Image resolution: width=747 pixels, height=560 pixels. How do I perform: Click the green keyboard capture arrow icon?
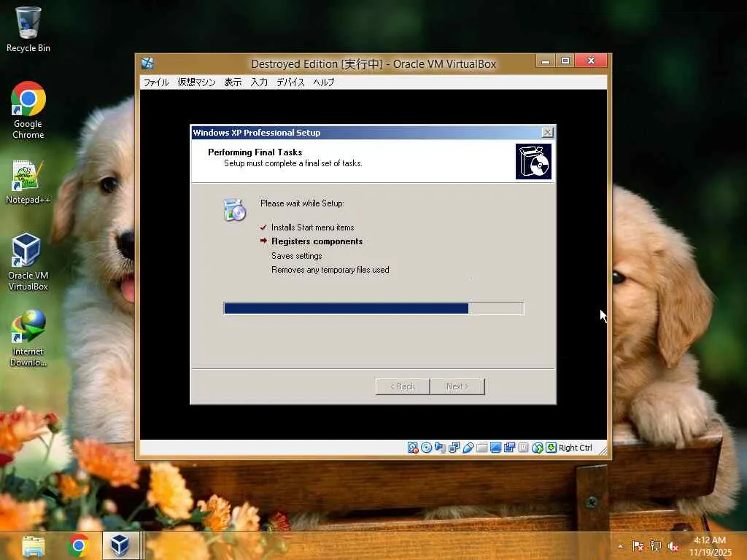pyautogui.click(x=551, y=448)
